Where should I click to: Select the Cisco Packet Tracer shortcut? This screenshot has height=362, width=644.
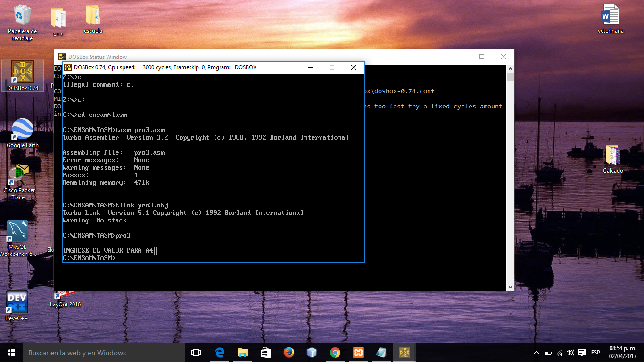tap(19, 182)
